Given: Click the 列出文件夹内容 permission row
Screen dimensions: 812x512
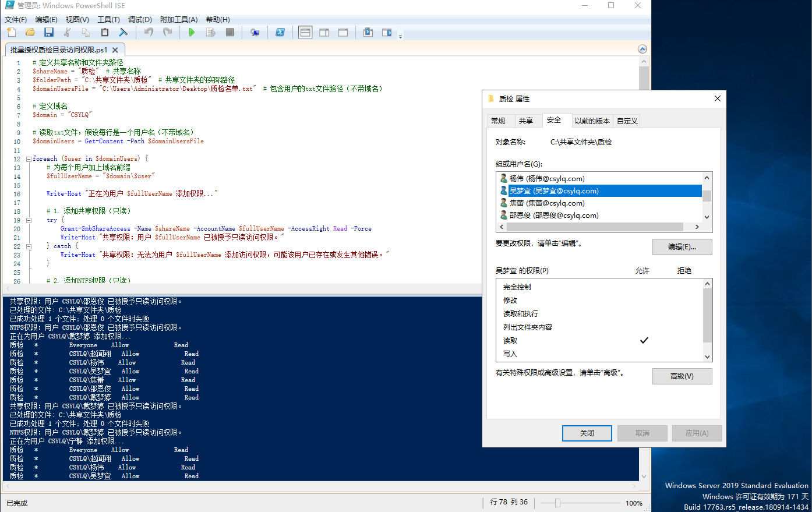Looking at the screenshot, I should click(600, 327).
